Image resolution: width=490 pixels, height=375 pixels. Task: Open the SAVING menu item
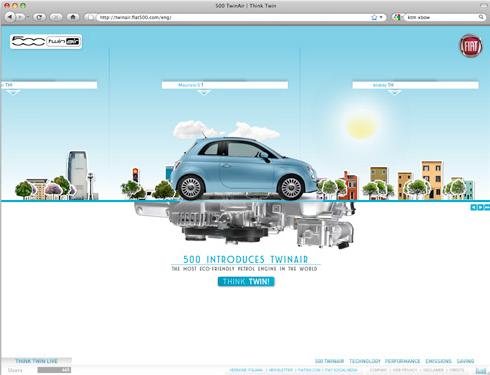(x=465, y=361)
